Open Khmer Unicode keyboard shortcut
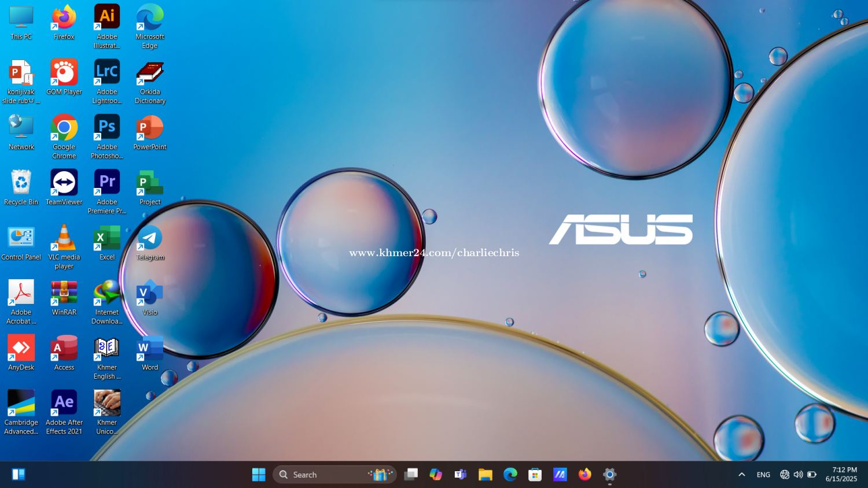 click(x=107, y=412)
